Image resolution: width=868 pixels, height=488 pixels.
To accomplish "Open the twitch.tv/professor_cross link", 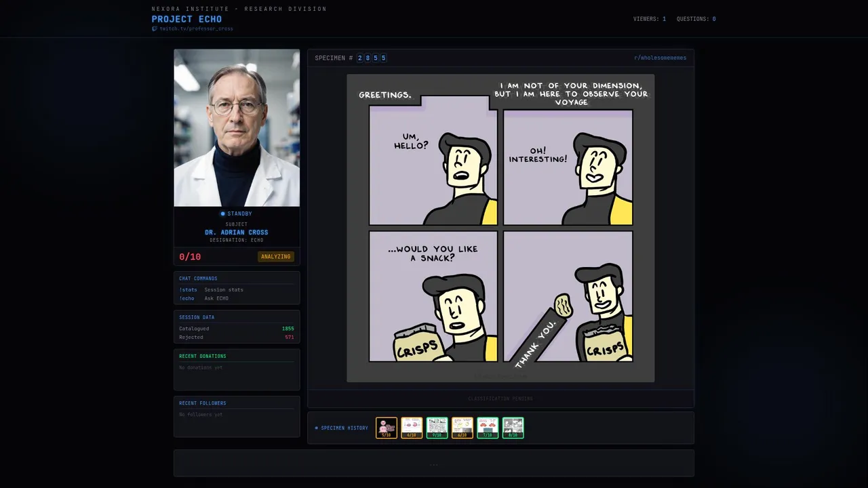I will coord(196,29).
